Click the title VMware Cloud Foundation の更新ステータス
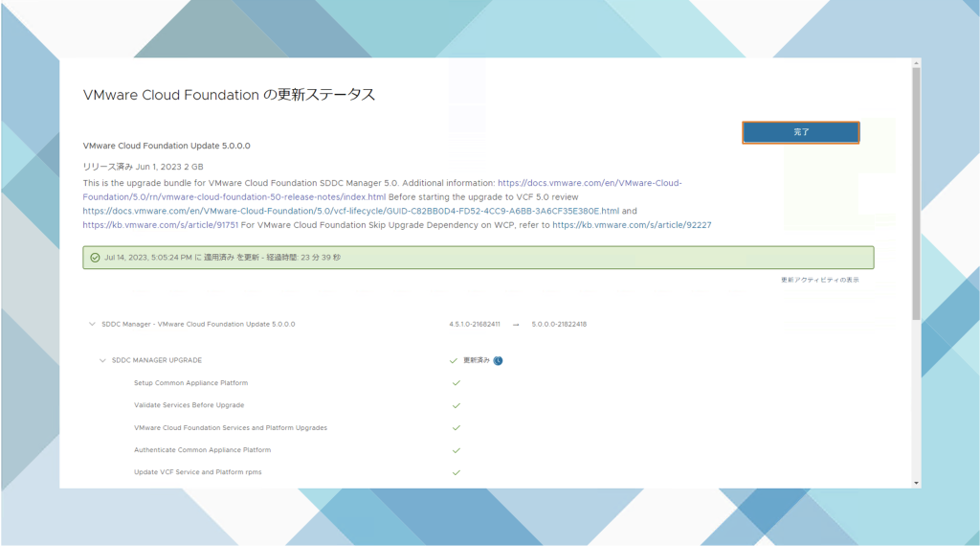Screen dimensions: 980x546 [x=229, y=95]
